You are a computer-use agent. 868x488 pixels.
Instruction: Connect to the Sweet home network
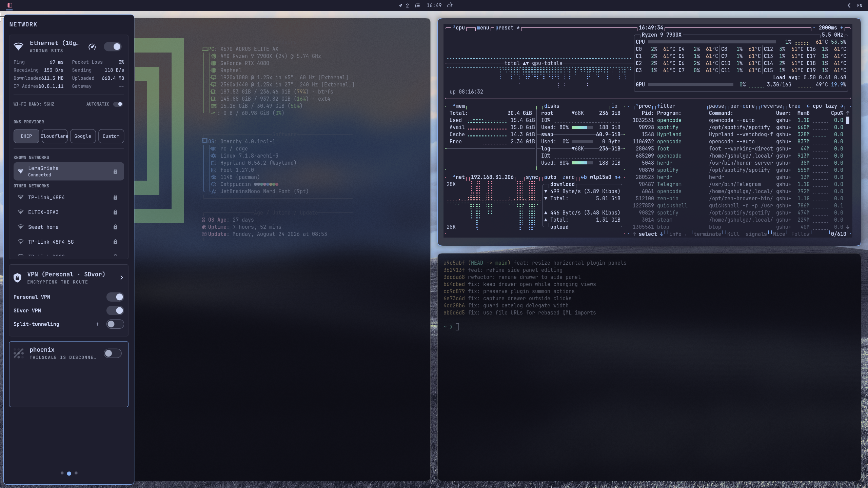point(69,227)
